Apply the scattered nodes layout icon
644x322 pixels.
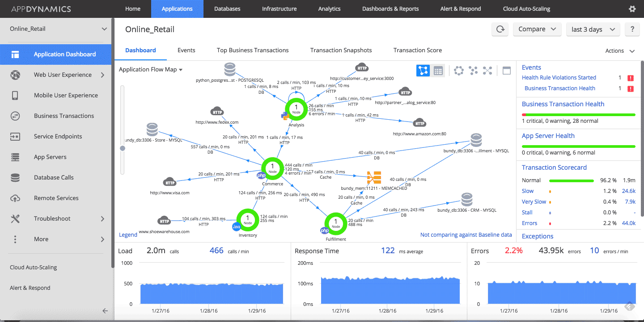click(x=473, y=71)
